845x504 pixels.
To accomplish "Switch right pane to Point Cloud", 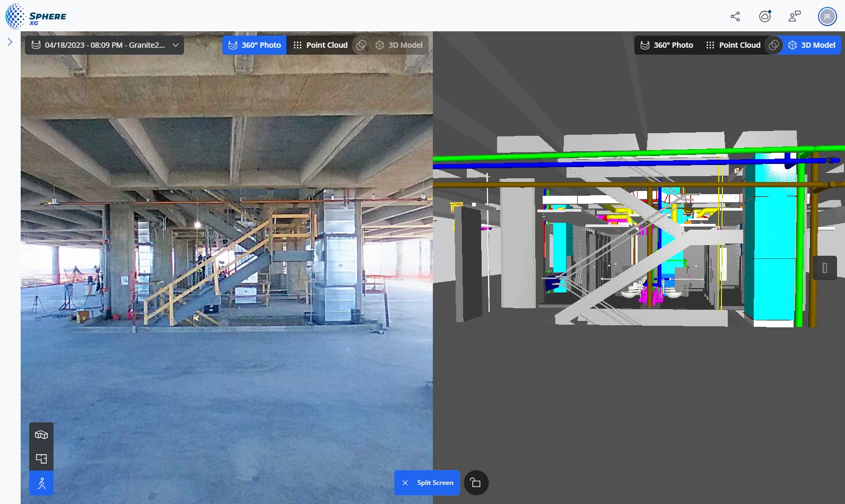I will (733, 45).
